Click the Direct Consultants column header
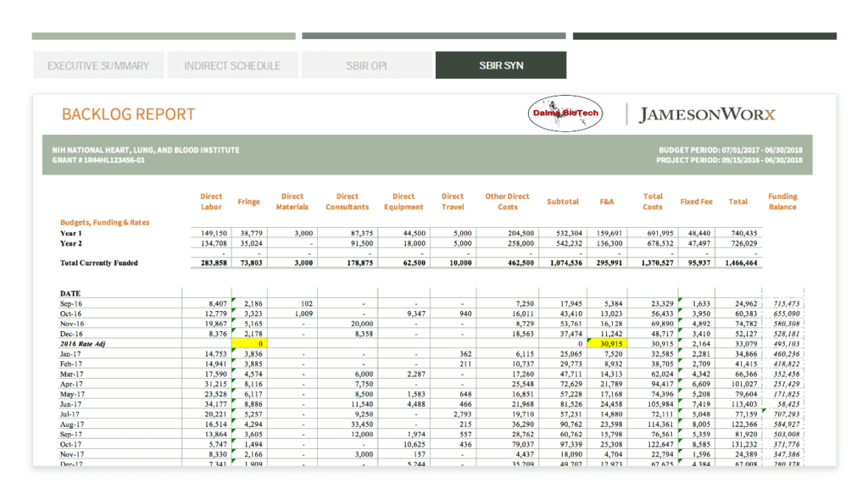Viewport: 868px width, 488px height. coord(347,202)
